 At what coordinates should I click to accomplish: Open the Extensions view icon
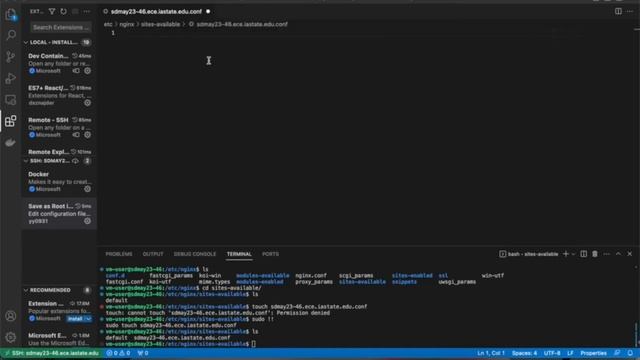coord(11,121)
